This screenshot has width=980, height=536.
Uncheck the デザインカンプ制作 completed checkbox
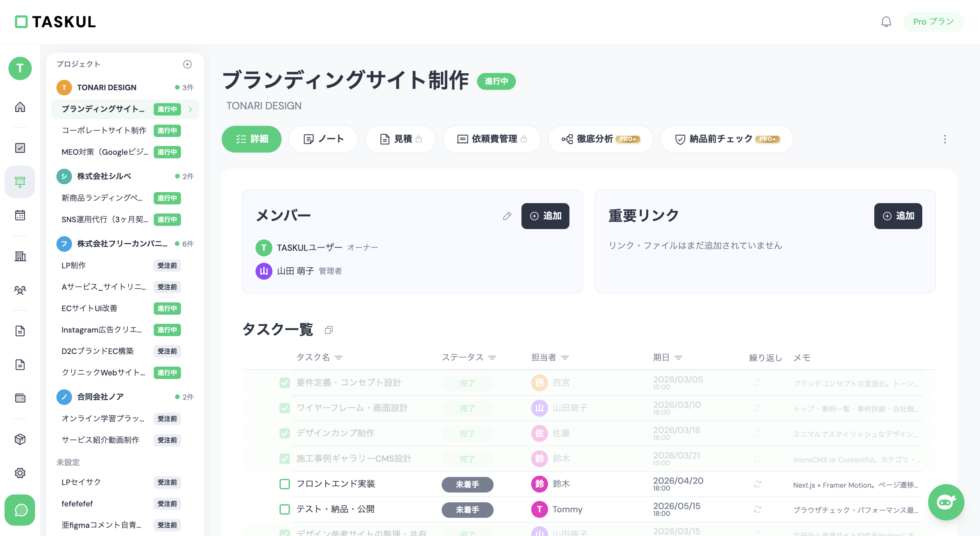point(285,433)
